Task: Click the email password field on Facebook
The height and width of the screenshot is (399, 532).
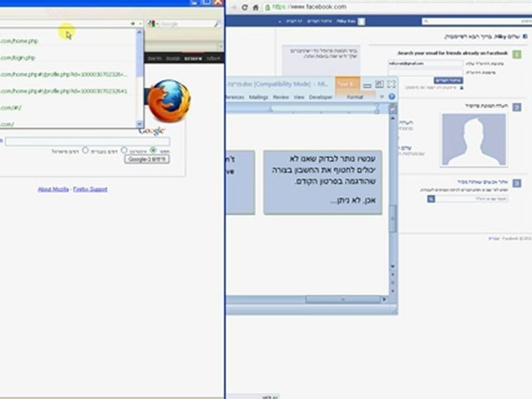Action: click(425, 72)
